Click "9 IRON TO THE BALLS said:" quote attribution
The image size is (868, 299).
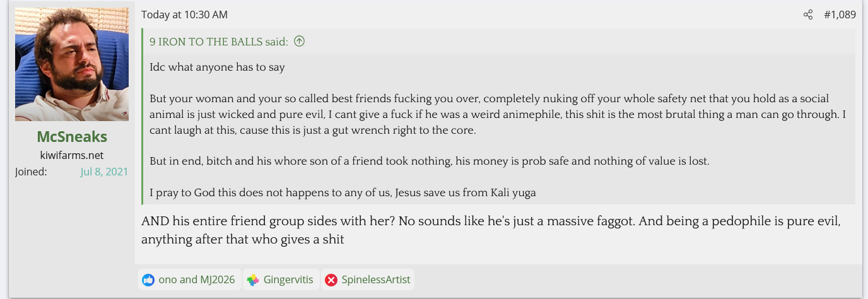[x=219, y=42]
